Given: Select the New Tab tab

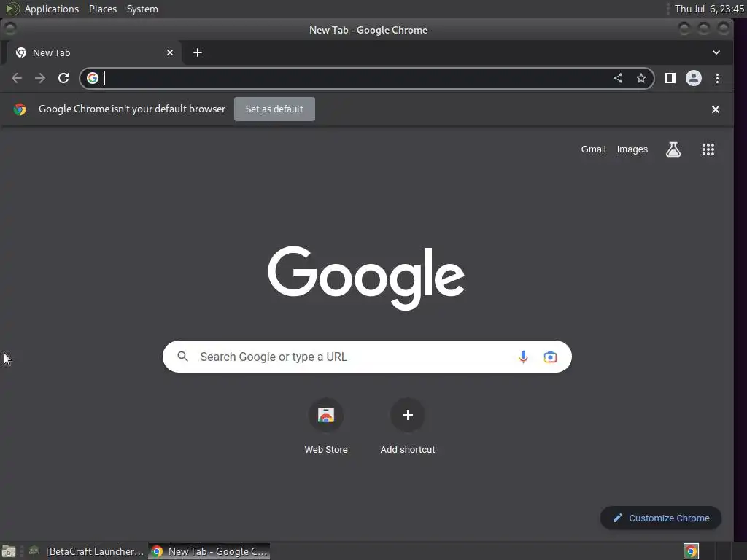Looking at the screenshot, I should point(93,52).
